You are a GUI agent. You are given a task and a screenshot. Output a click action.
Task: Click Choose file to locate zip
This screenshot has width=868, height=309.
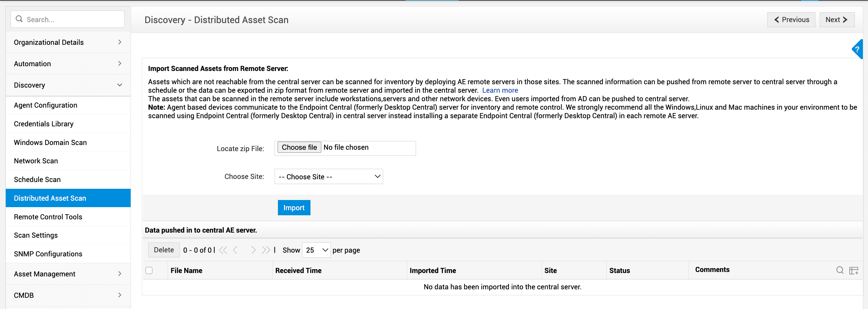pyautogui.click(x=299, y=147)
